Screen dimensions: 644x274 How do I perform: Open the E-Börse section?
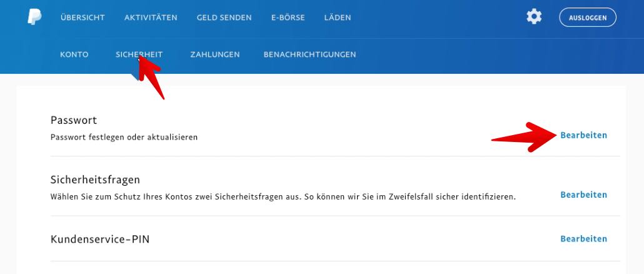tap(288, 18)
